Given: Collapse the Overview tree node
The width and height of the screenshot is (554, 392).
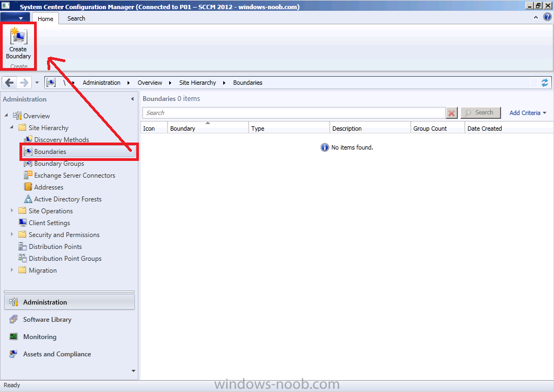Looking at the screenshot, I should (x=6, y=116).
